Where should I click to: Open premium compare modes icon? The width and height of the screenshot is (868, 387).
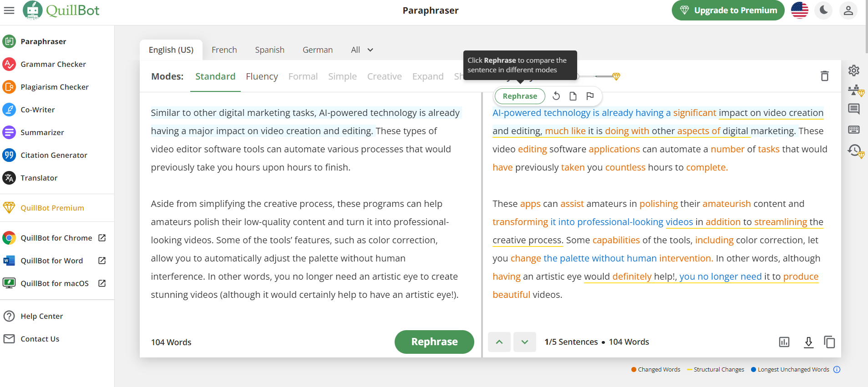tap(855, 90)
